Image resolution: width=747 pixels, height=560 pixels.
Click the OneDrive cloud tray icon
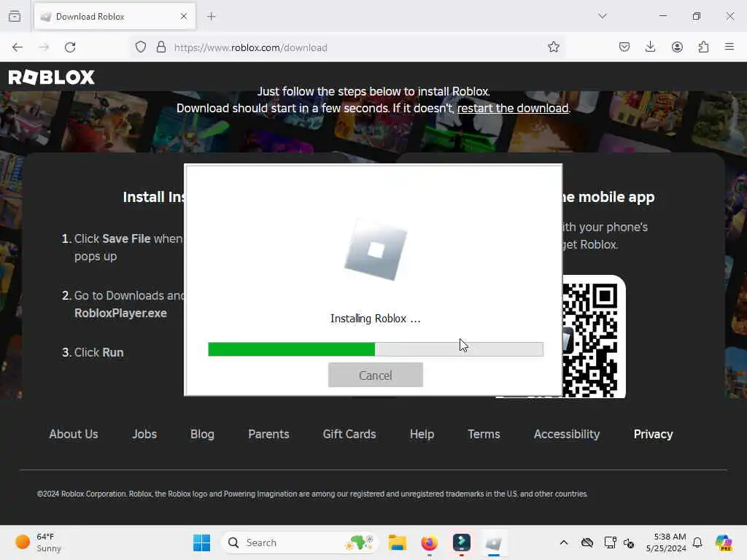pyautogui.click(x=587, y=542)
